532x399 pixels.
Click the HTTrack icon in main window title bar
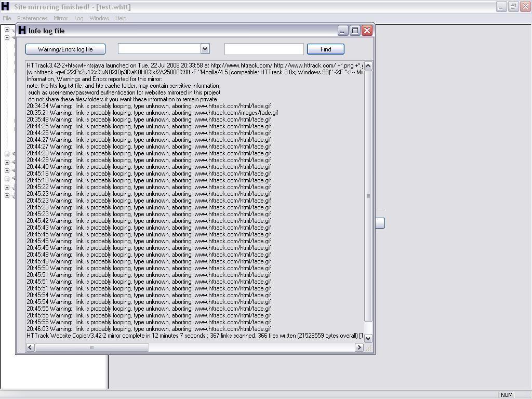pos(5,6)
